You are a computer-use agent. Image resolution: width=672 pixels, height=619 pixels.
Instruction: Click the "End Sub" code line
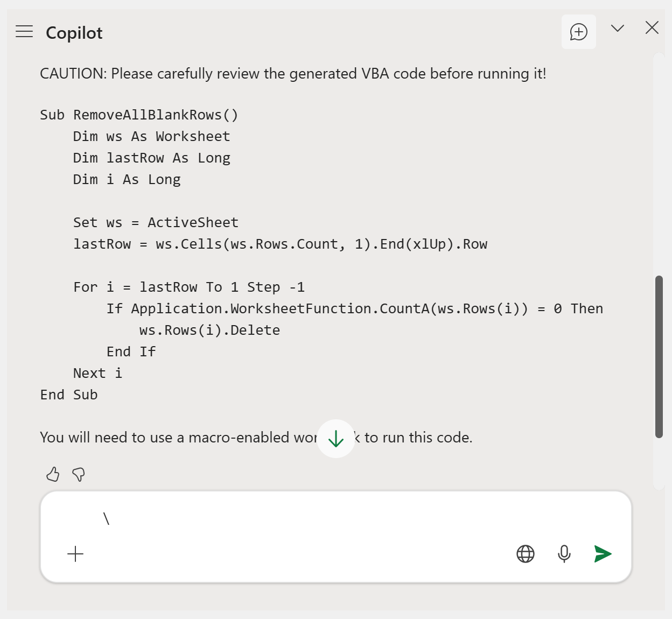(69, 395)
